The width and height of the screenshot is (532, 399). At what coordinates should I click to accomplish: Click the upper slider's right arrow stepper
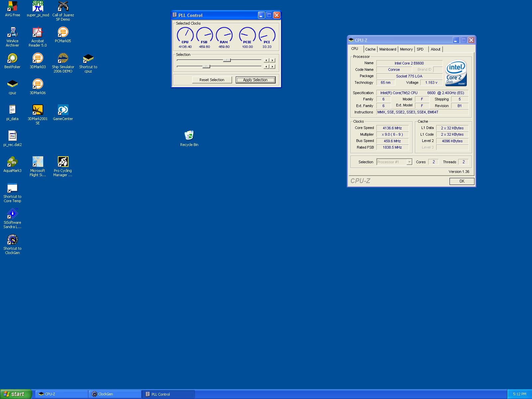pyautogui.click(x=272, y=60)
